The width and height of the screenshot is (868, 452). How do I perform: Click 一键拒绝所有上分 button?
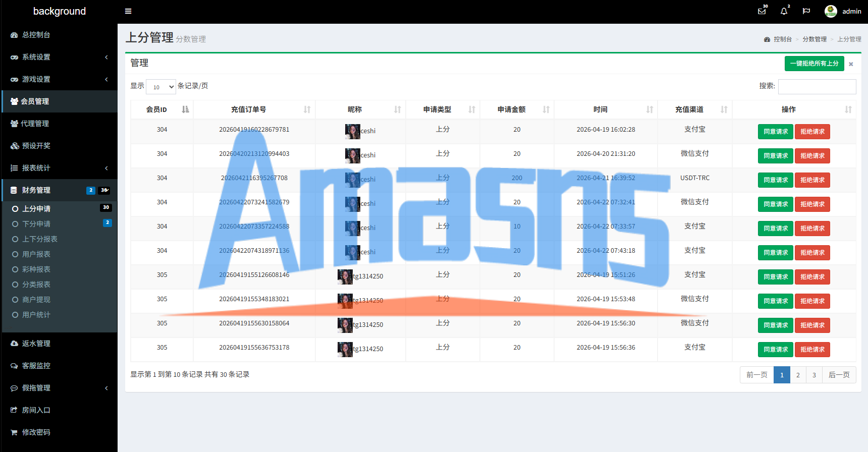point(815,64)
